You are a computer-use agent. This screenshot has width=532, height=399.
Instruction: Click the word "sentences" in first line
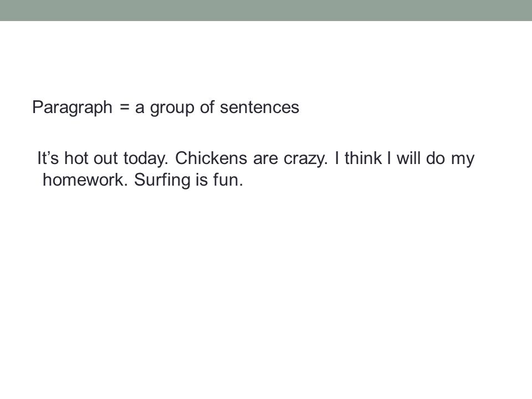tap(259, 107)
